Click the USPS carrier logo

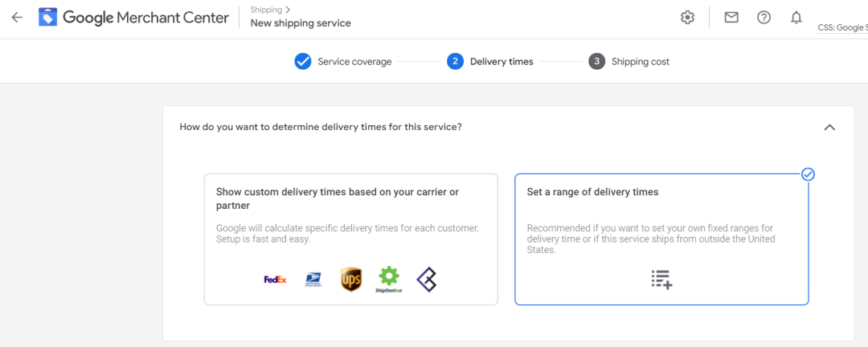tap(313, 280)
